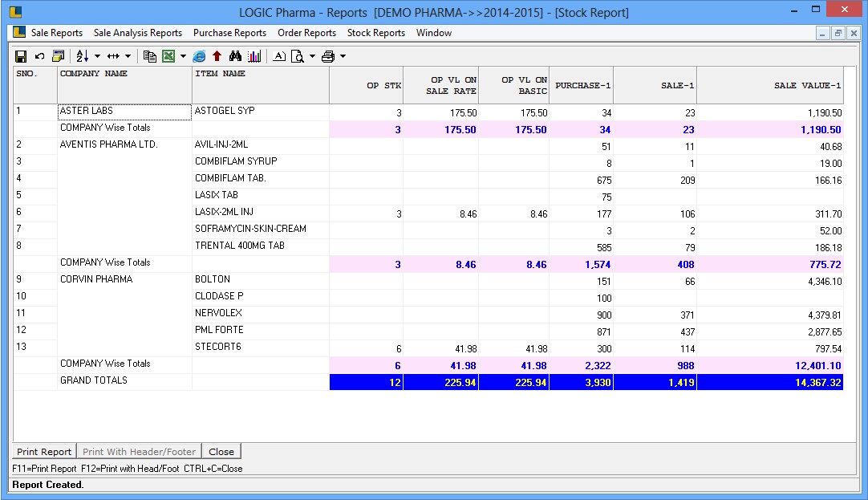Click grand total sale value 14,367.32
Screen dimensions: 868x500
[x=770, y=382]
